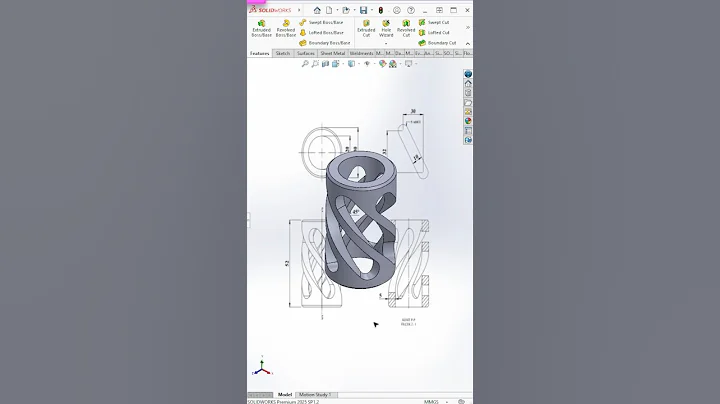Image resolution: width=720 pixels, height=404 pixels.
Task: Collapse the CommandManager ribbon
Action: pyautogui.click(x=467, y=44)
